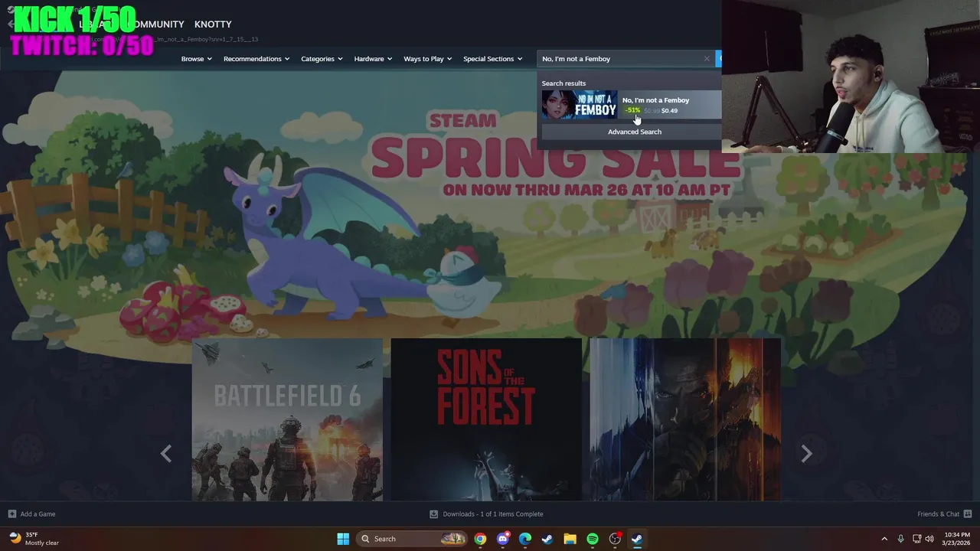Expand the Special Sections dropdown
This screenshot has width=980, height=551.
tap(492, 59)
